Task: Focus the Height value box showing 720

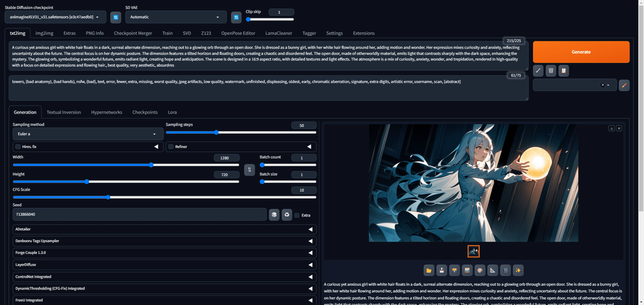Action: 226,175
